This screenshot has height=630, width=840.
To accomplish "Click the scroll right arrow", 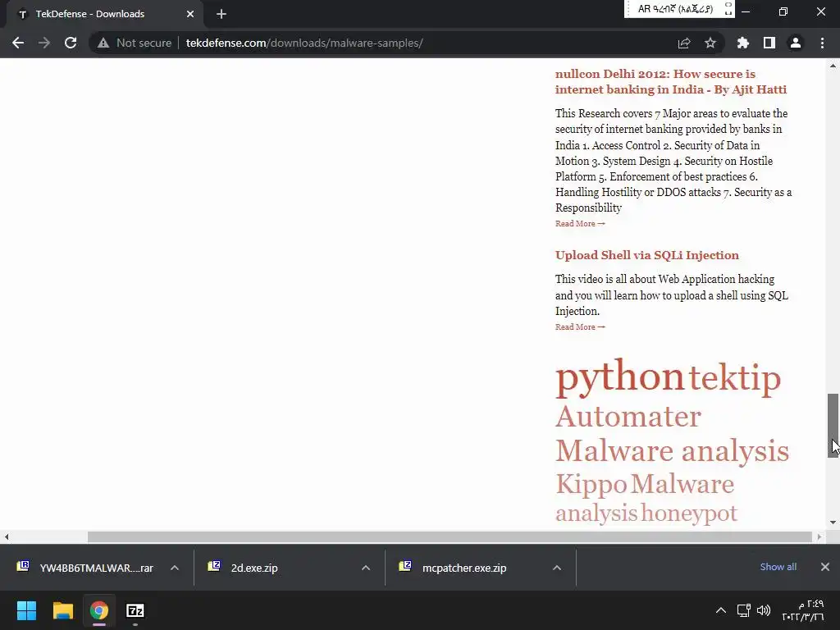I will point(819,536).
